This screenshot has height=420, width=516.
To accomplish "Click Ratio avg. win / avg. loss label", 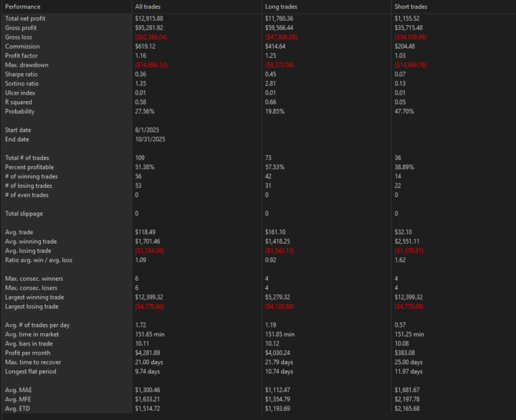I will pos(39,260).
